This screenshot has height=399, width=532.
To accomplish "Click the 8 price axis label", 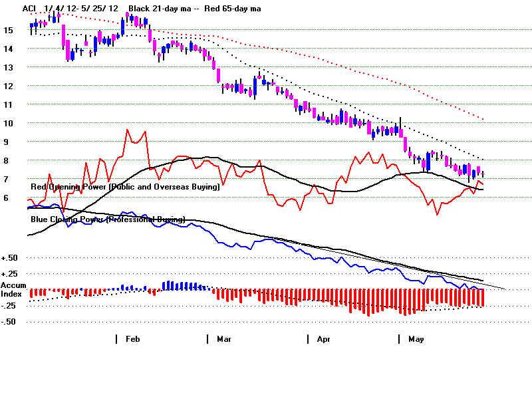I will (x=7, y=160).
